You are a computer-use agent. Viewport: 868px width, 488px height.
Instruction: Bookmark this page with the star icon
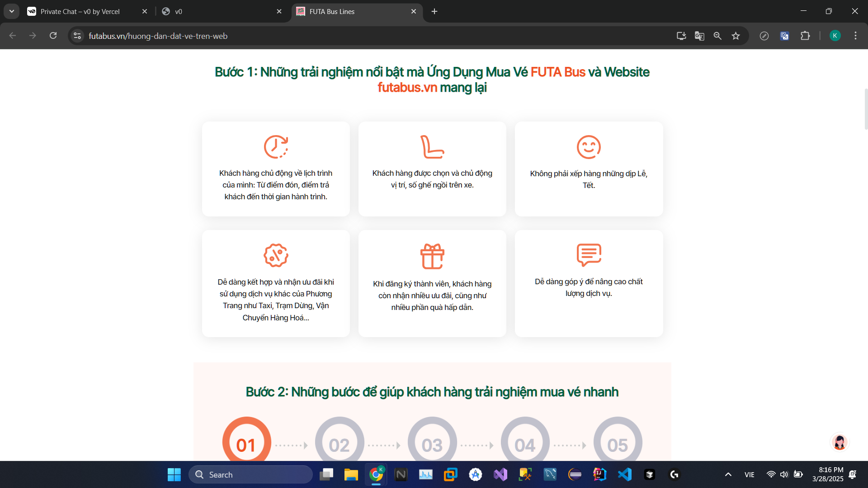pos(736,36)
